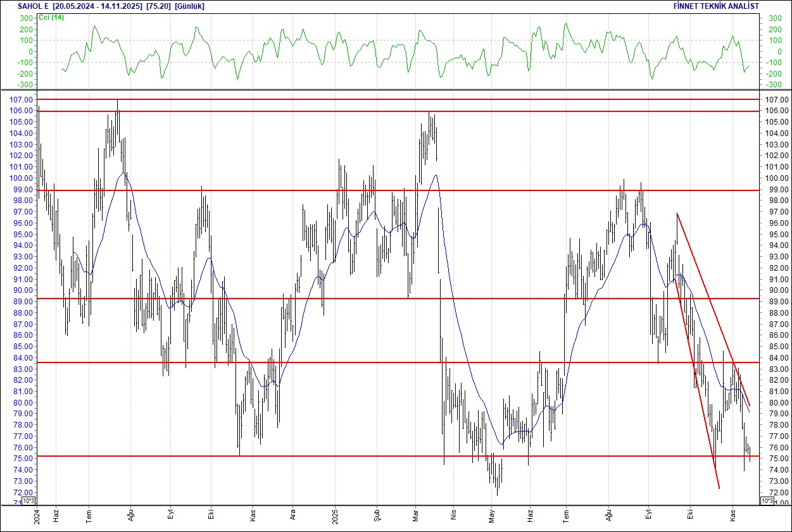Click the SAHOL E symbol title
The height and width of the screenshot is (532, 792).
pyautogui.click(x=34, y=6)
